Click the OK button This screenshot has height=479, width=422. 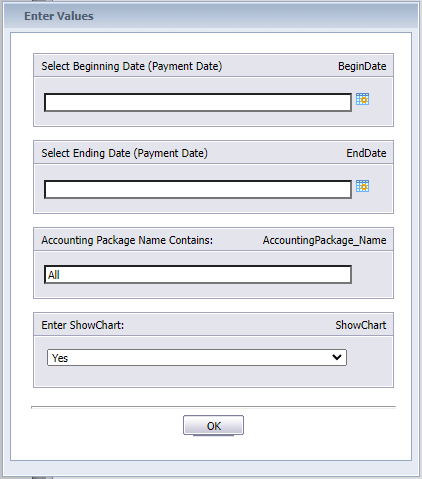213,425
